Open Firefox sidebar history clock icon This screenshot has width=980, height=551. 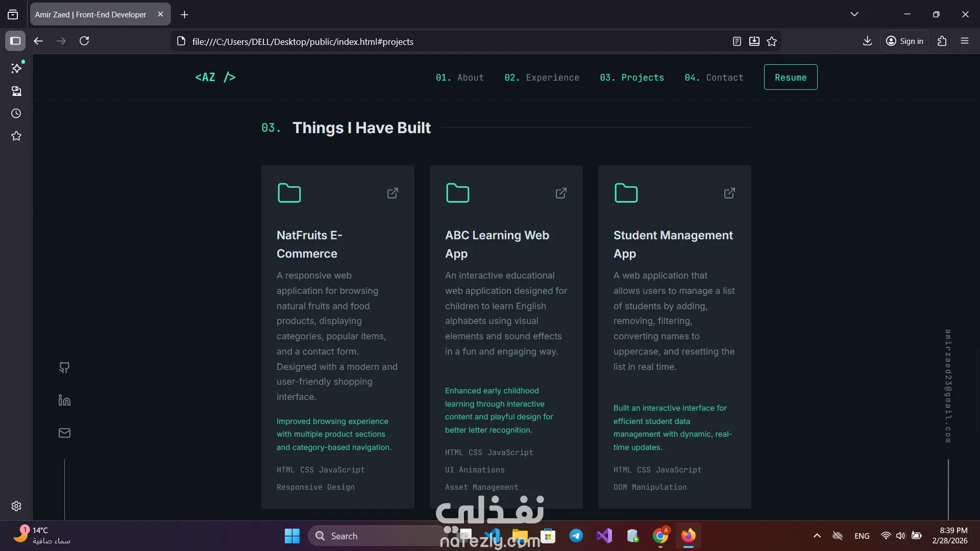point(16,113)
